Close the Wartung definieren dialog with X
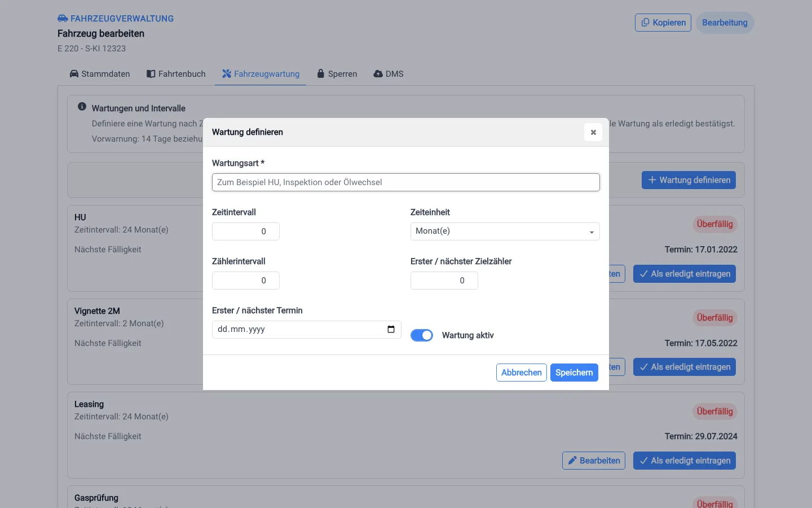812x508 pixels. 593,132
